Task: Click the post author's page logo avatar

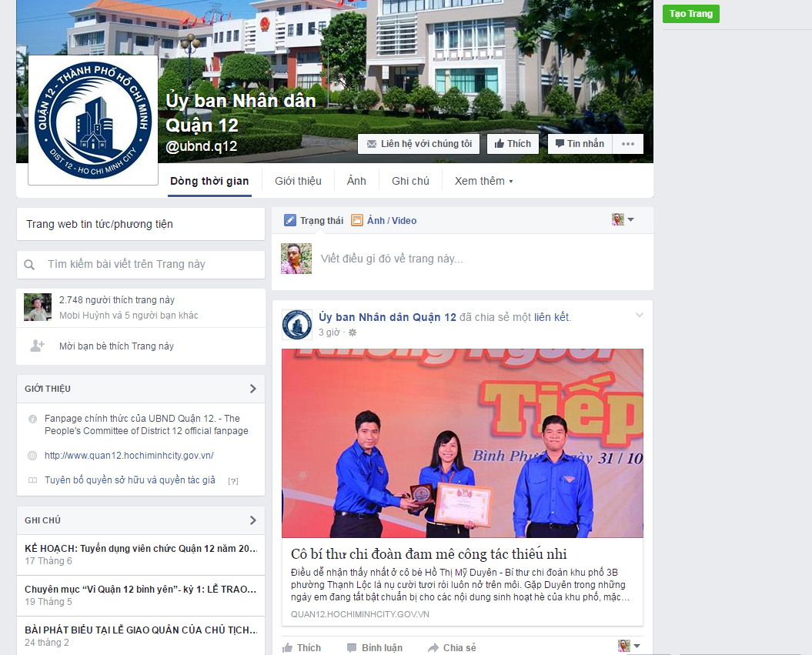Action: click(297, 325)
